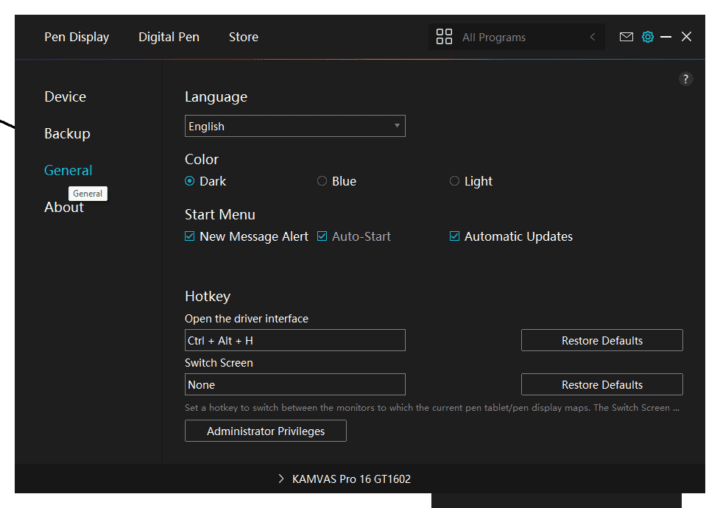Click the mail message icon
This screenshot has height=508, width=720.
coord(626,37)
